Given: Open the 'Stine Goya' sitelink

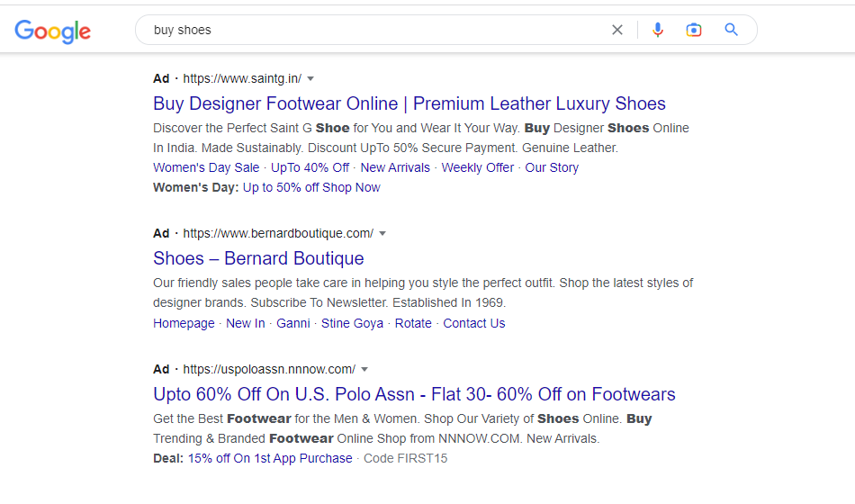Looking at the screenshot, I should tap(352, 323).
